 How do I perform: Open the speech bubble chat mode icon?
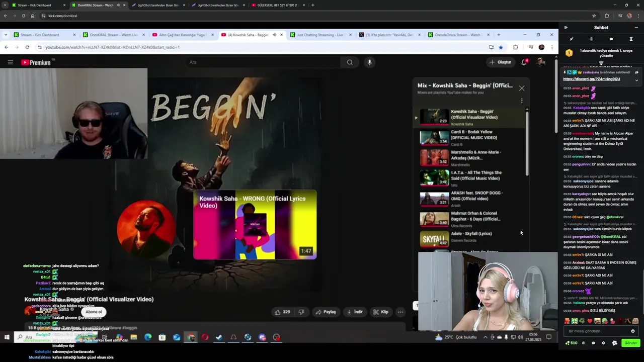coord(611,39)
